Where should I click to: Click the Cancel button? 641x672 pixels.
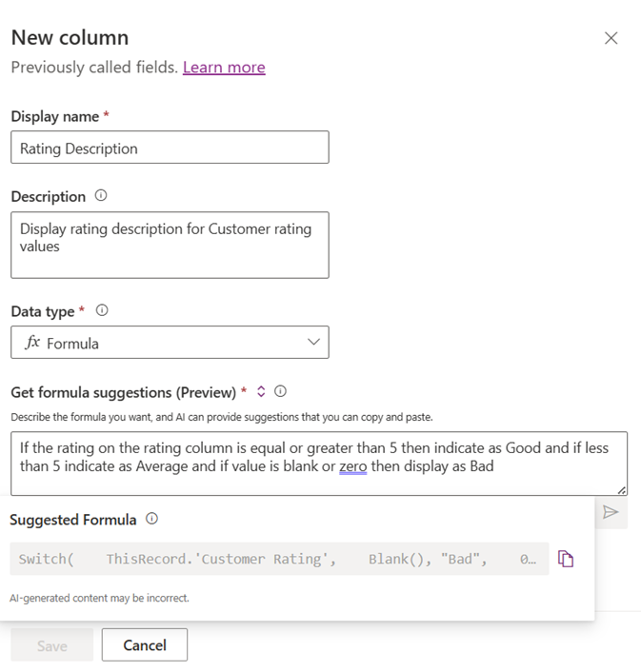pyautogui.click(x=145, y=644)
